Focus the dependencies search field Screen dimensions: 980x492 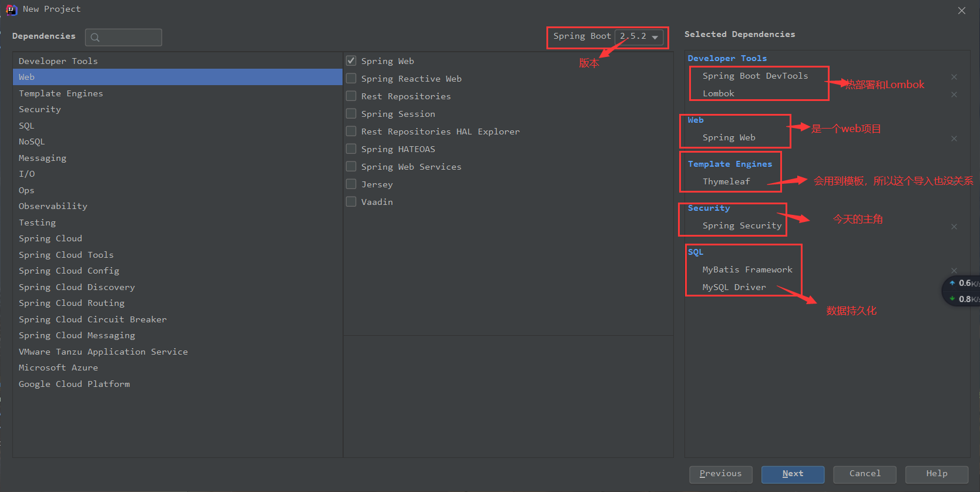(x=123, y=38)
